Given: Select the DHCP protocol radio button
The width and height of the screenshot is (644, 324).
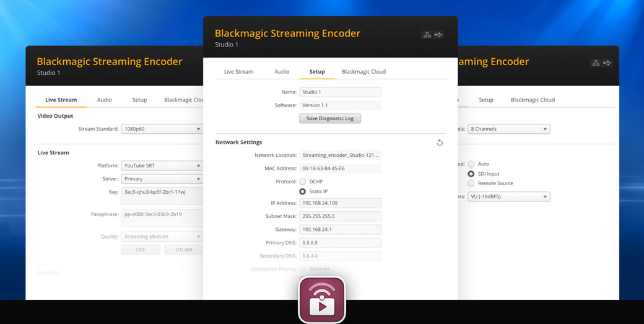Looking at the screenshot, I should pos(302,182).
